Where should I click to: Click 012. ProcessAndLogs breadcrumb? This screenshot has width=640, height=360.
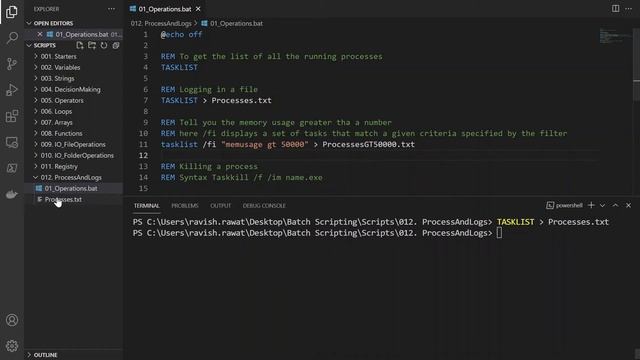coord(161,23)
